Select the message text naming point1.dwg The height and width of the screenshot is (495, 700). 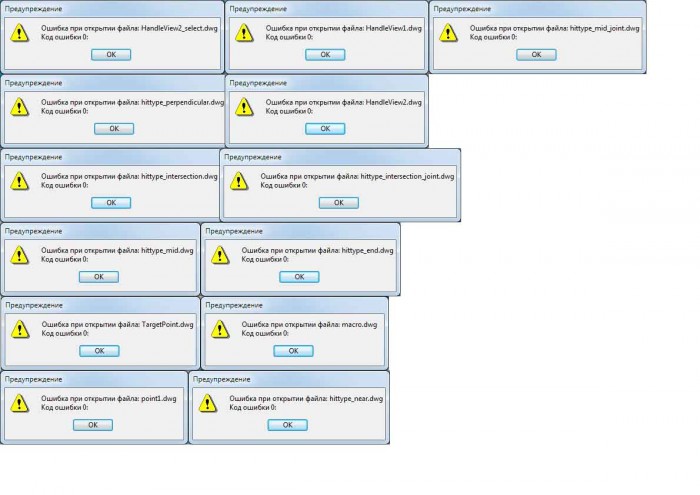point(109,399)
